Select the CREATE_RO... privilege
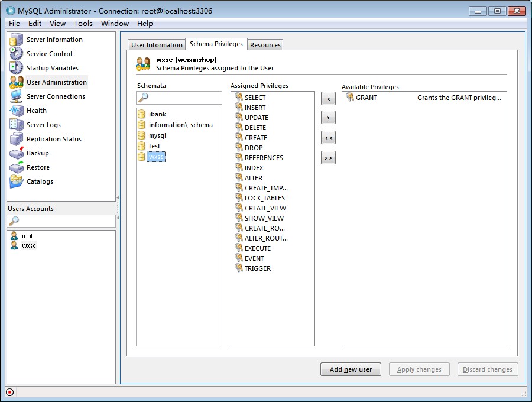532x402 pixels. coord(265,228)
